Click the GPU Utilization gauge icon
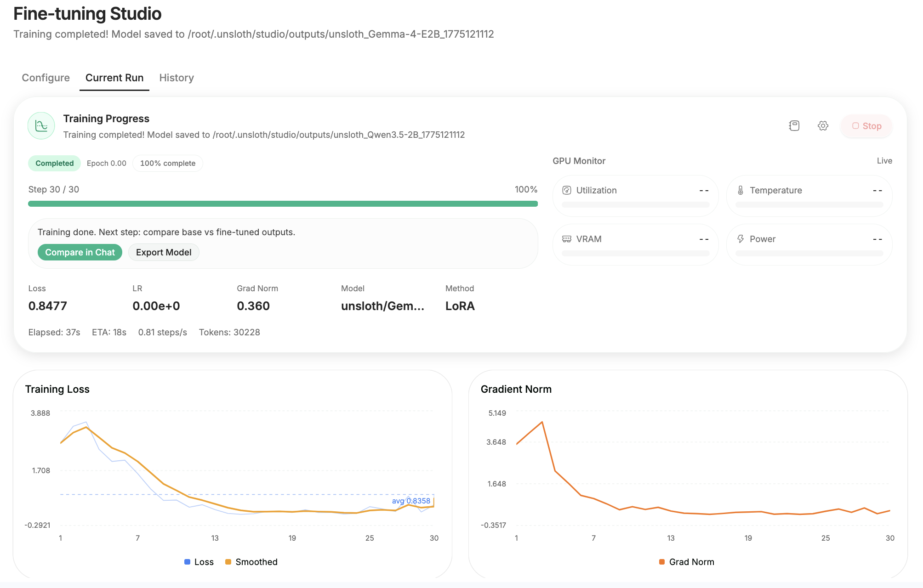 pyautogui.click(x=567, y=190)
